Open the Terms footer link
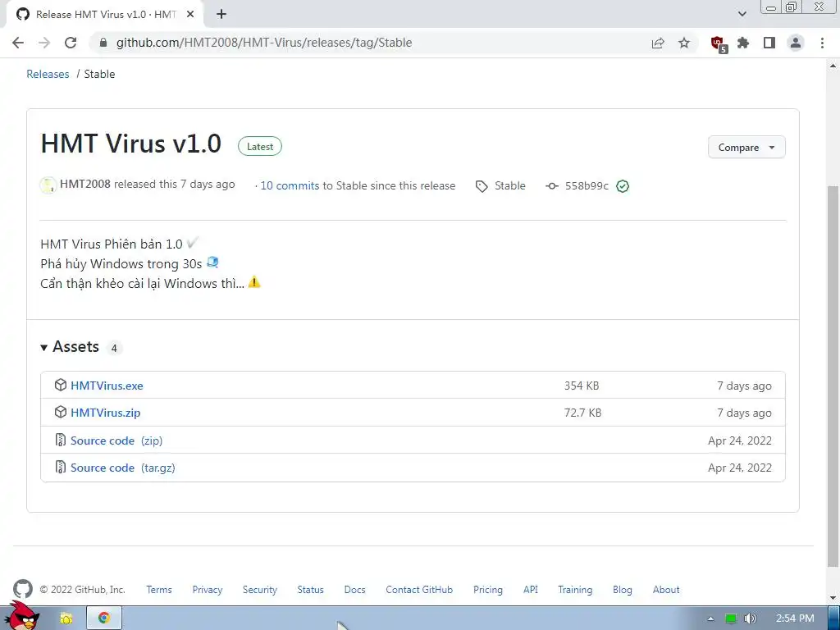Screen dimensions: 840x630 coord(159,589)
